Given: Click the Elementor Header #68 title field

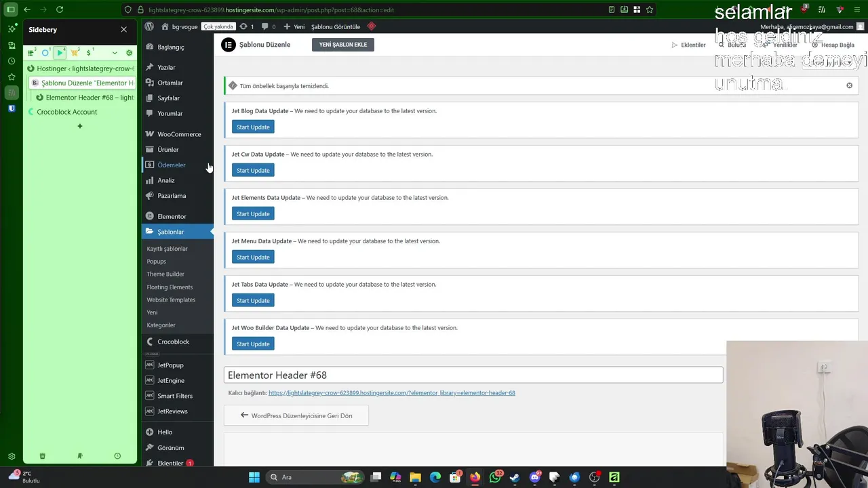Looking at the screenshot, I should [x=473, y=375].
